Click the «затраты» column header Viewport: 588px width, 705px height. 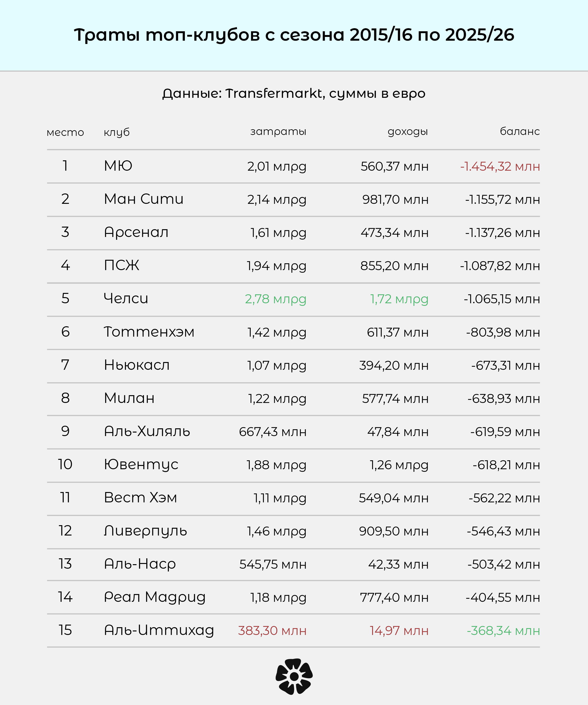point(278,131)
